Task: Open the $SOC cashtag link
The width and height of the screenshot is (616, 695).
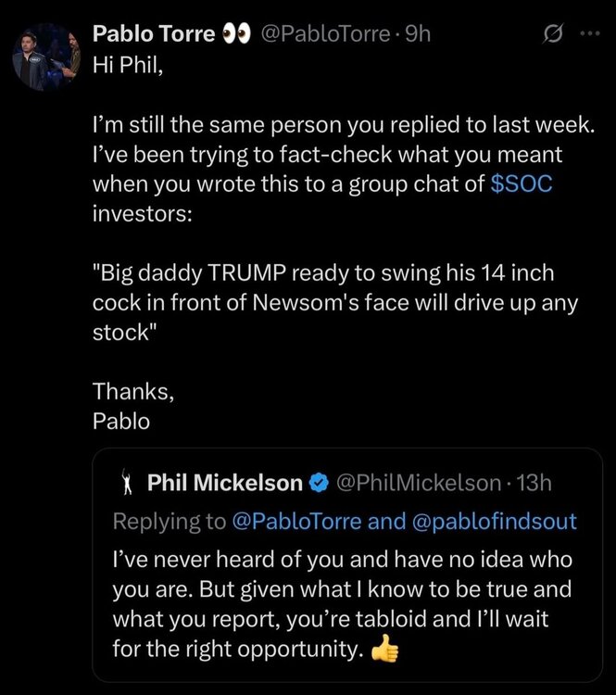Action: coord(520,183)
